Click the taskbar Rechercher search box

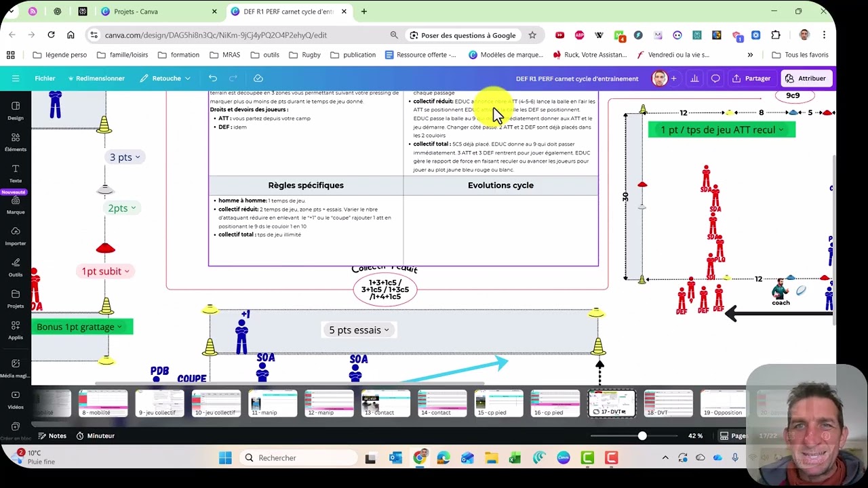tap(298, 458)
